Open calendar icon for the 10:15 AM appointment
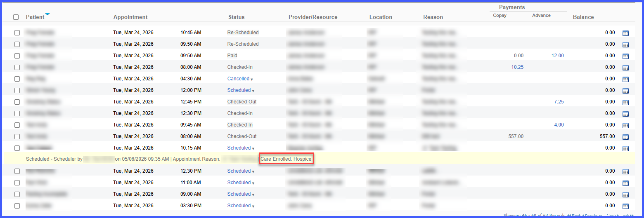Viewport: 644px width, 218px height. [625, 148]
